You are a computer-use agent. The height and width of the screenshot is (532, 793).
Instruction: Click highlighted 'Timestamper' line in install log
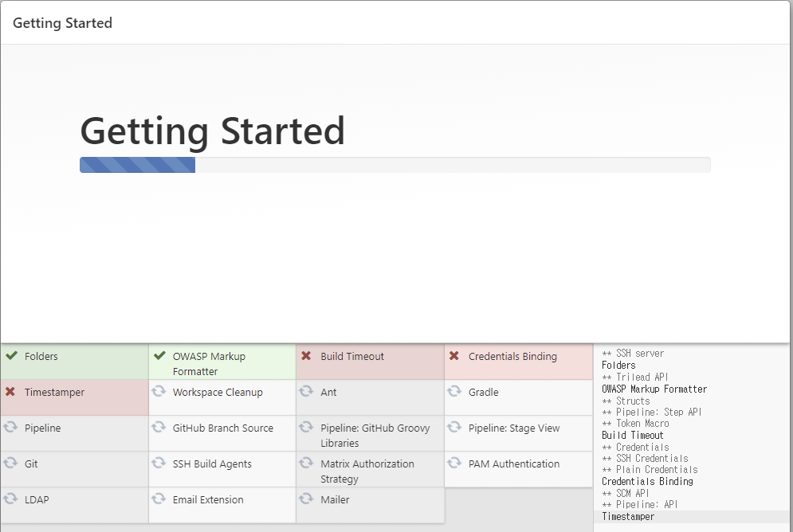[627, 516]
